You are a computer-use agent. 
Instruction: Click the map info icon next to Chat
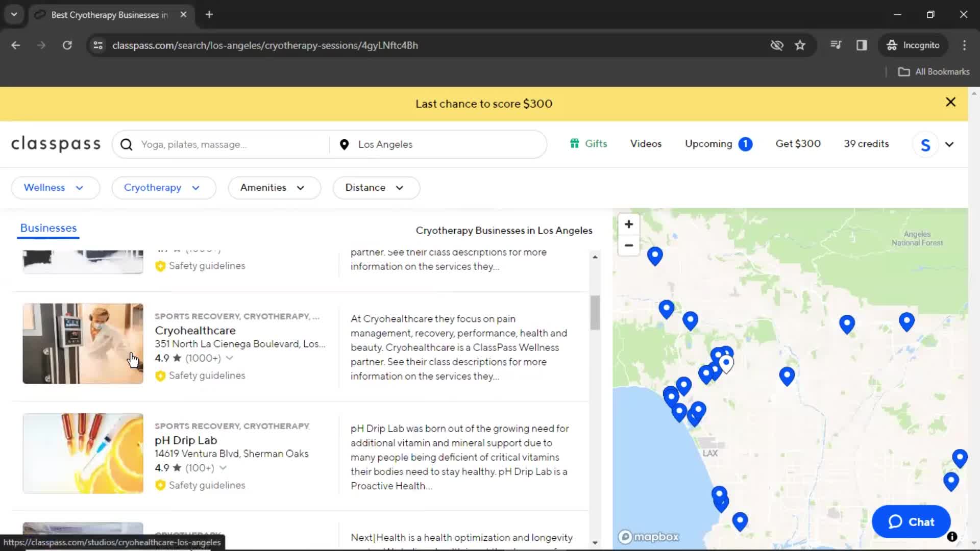tap(952, 537)
